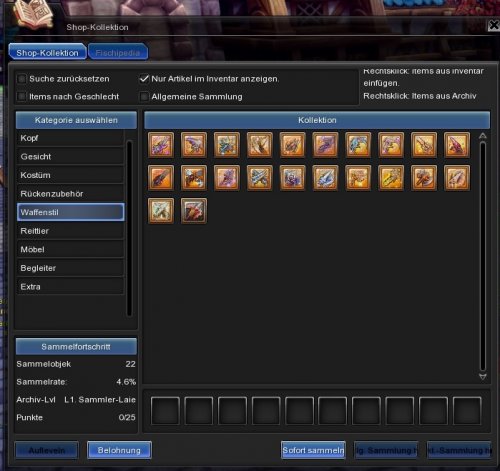Click collection scroll up arrow
This screenshot has height=471, width=500.
pyautogui.click(x=483, y=136)
